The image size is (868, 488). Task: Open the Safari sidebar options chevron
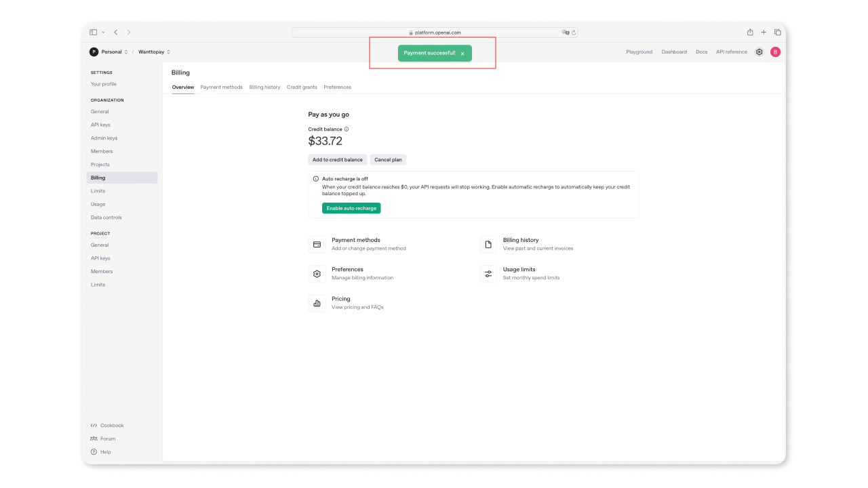click(103, 33)
